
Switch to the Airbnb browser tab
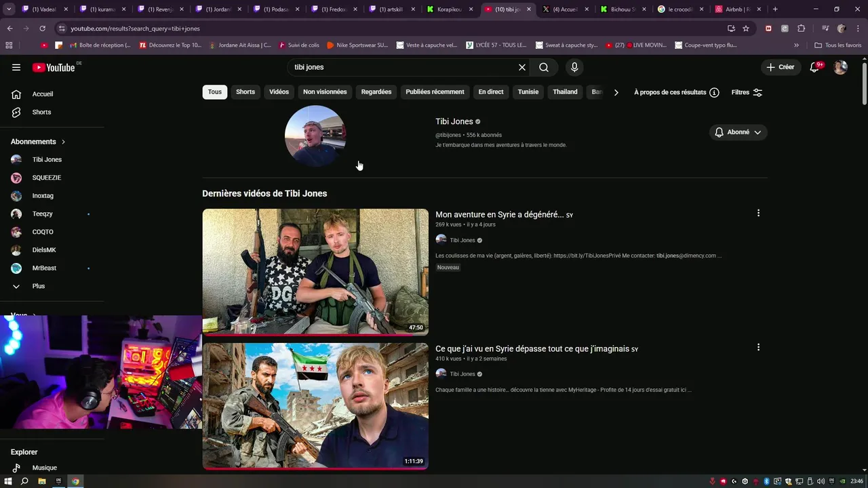736,9
